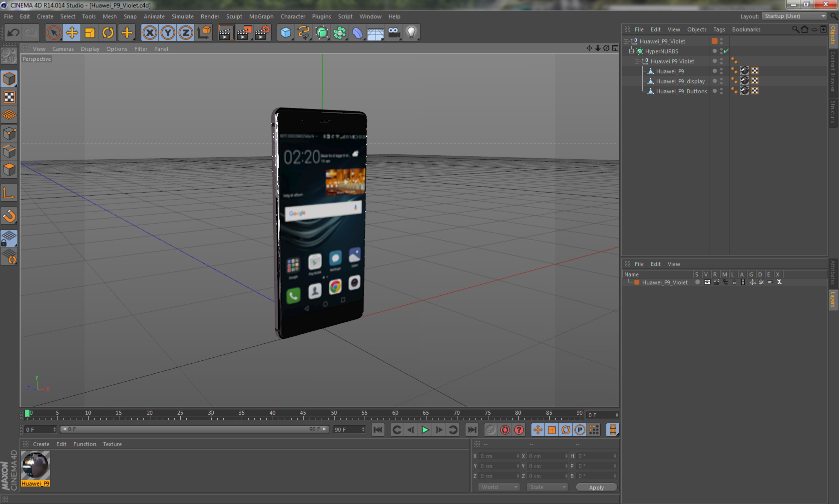Screen dimensions: 839x504
Task: Toggle layer Solo dot
Action: pyautogui.click(x=697, y=282)
